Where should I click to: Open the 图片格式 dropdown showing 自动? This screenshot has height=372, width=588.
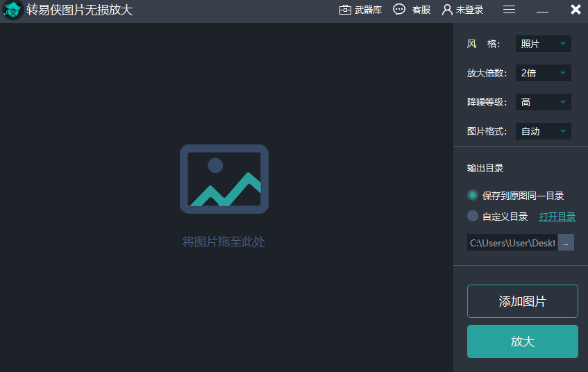543,131
